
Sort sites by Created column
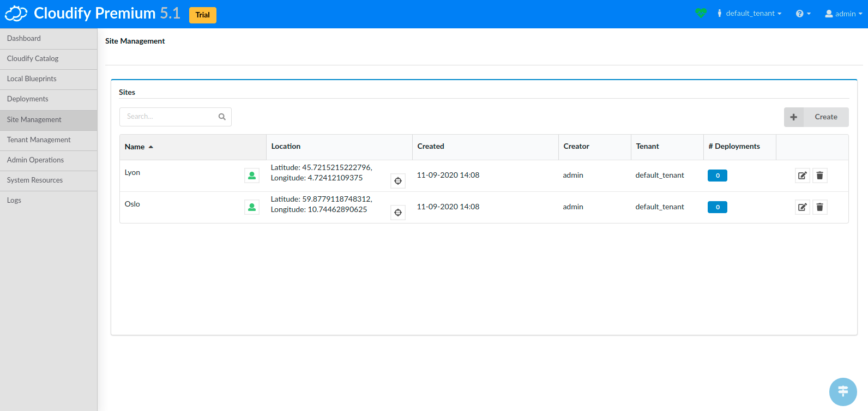point(485,147)
